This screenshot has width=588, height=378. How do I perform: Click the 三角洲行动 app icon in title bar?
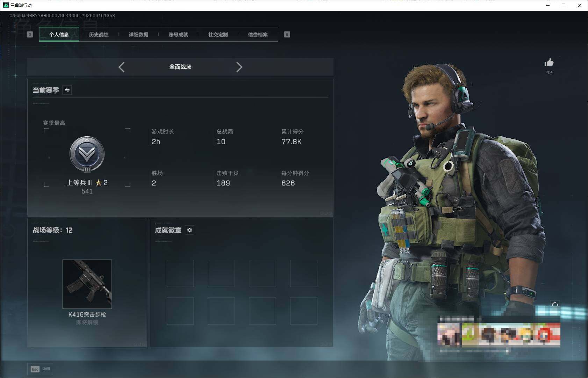(x=6, y=5)
